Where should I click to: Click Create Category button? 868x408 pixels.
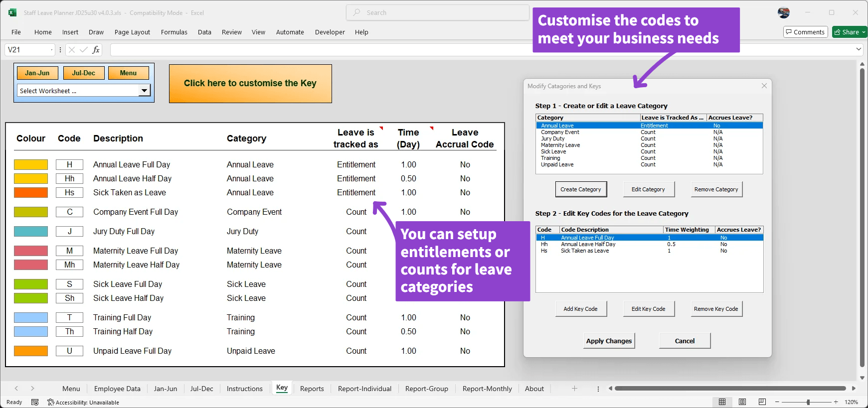pos(581,189)
